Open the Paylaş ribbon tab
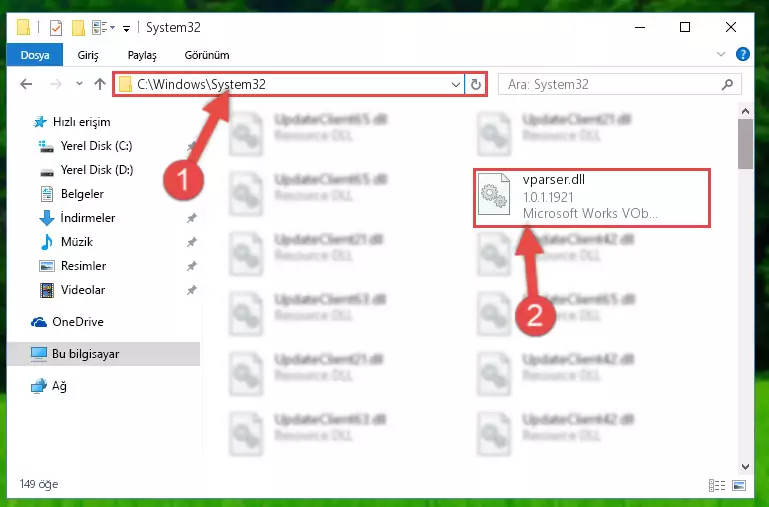The height and width of the screenshot is (507, 769). point(142,55)
